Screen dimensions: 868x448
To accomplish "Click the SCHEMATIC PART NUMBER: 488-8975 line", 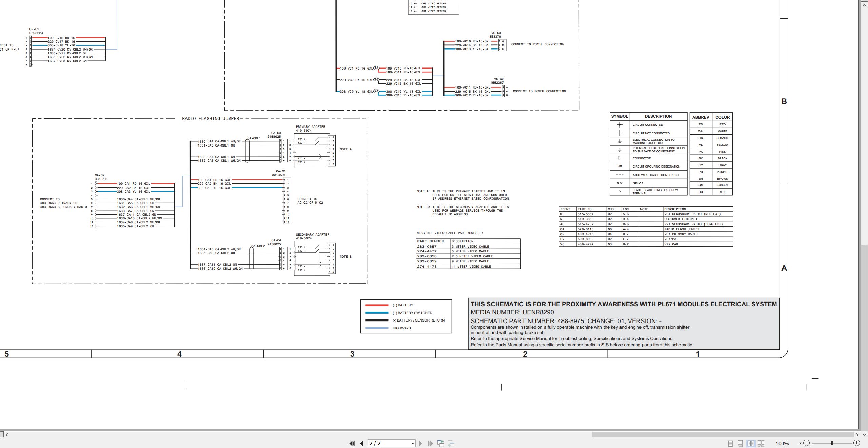I will (566, 321).
